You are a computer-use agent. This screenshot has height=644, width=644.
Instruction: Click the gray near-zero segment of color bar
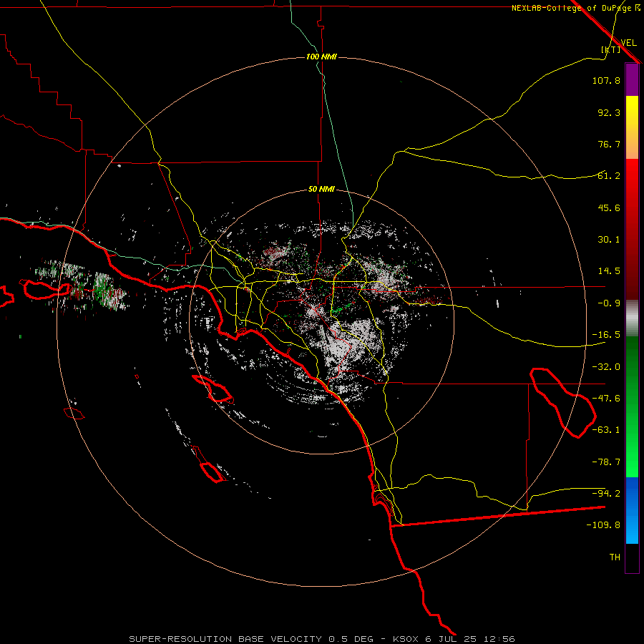point(632,318)
